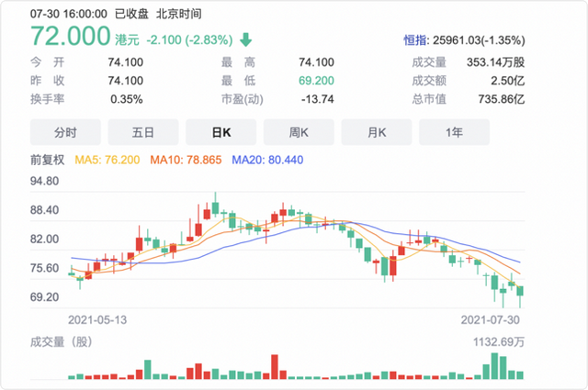
Task: Click the 成交量 value 353.14万股
Action: [495, 62]
